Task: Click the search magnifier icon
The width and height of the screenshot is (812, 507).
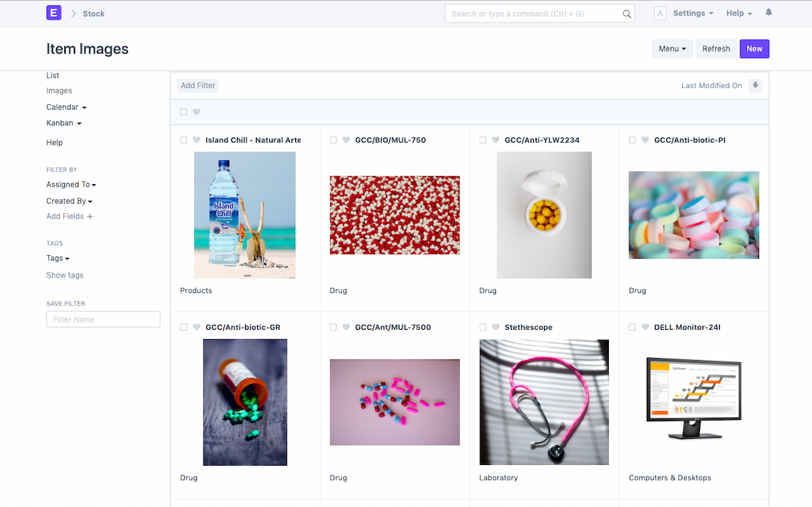Action: [x=627, y=14]
